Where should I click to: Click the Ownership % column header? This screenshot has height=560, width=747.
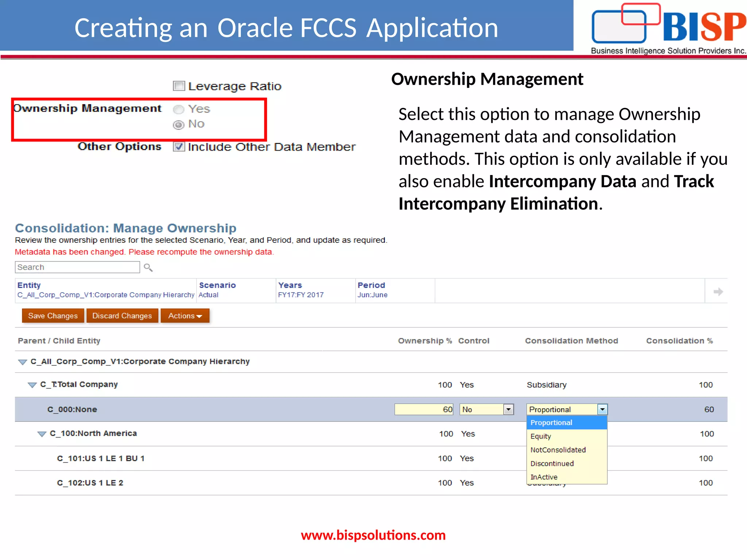tap(425, 341)
